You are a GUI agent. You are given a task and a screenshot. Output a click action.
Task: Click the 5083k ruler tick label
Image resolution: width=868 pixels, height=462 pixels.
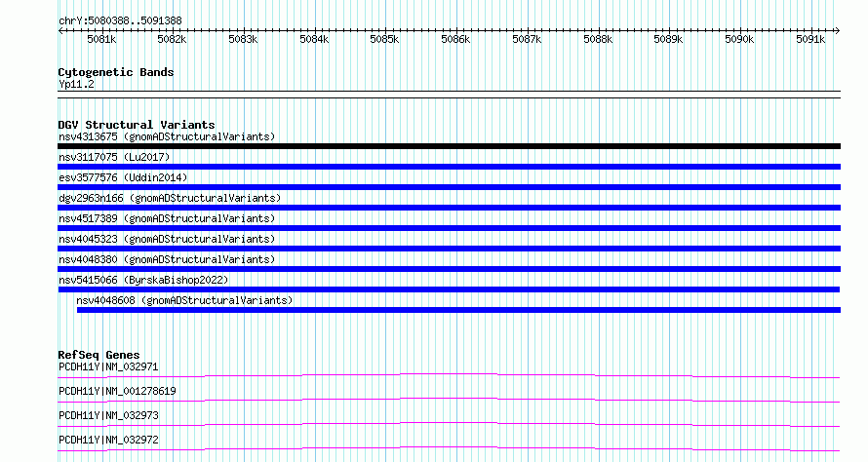243,39
